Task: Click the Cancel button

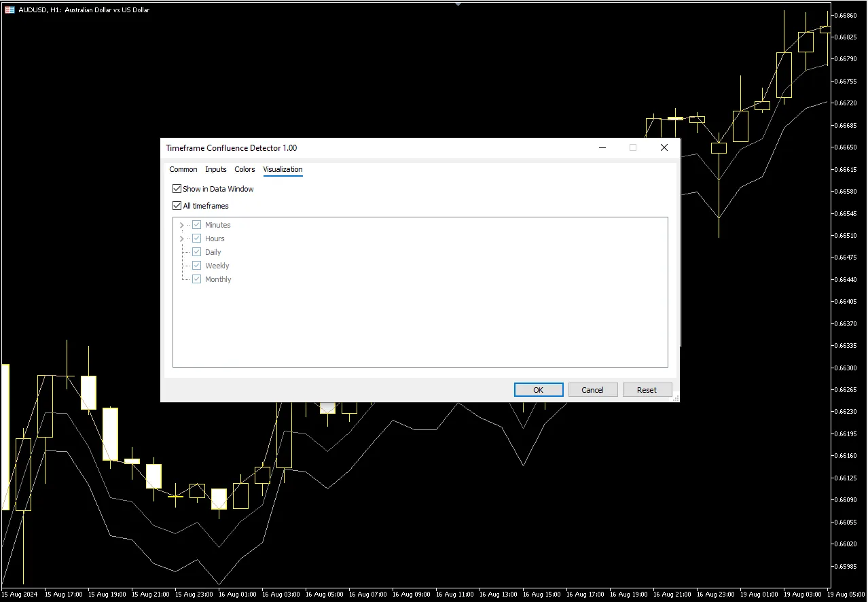Action: (593, 390)
